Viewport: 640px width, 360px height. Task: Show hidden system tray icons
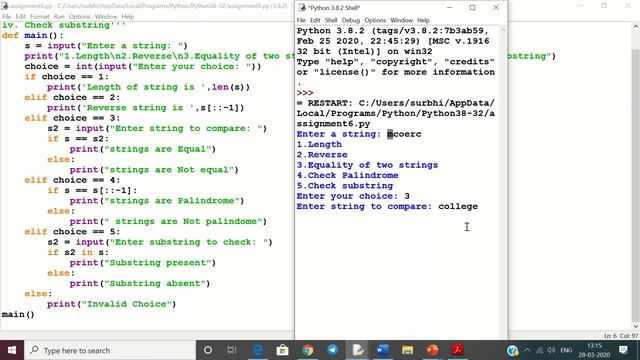[x=527, y=350]
